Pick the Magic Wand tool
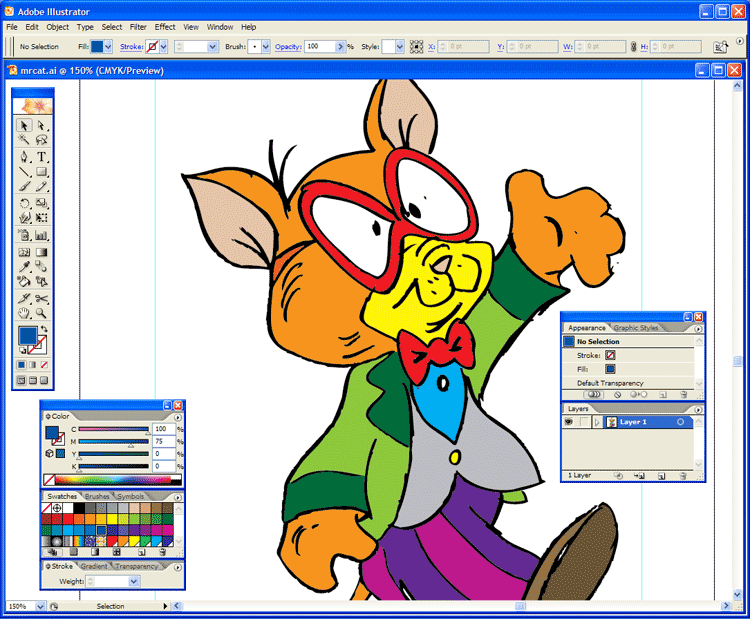The image size is (750, 619). [25, 141]
